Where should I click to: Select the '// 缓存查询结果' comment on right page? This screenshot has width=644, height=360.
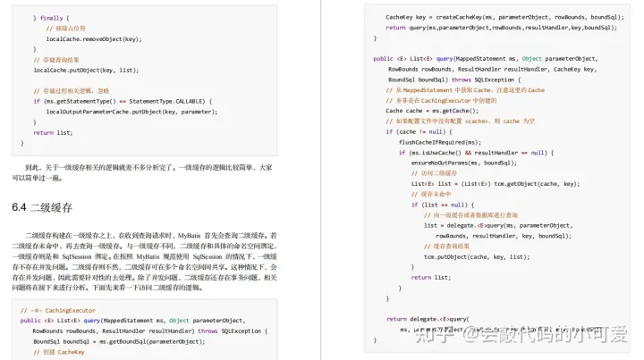tap(446, 247)
